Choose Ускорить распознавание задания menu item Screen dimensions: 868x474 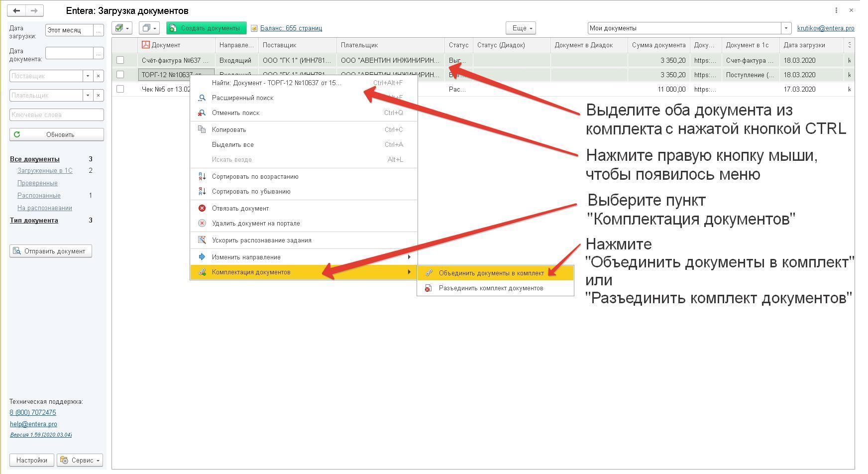pyautogui.click(x=304, y=240)
